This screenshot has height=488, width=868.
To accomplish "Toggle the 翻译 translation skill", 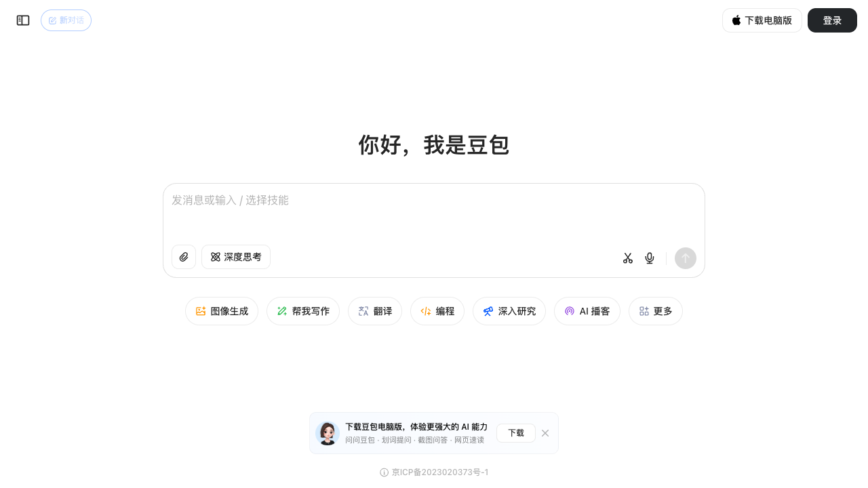I will tap(374, 311).
